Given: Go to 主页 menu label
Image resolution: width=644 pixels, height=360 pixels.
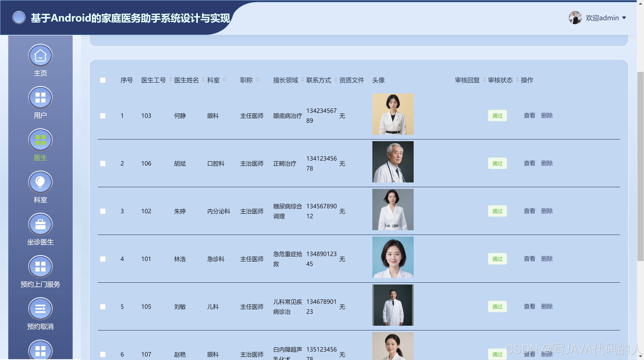Looking at the screenshot, I should click(x=40, y=73).
